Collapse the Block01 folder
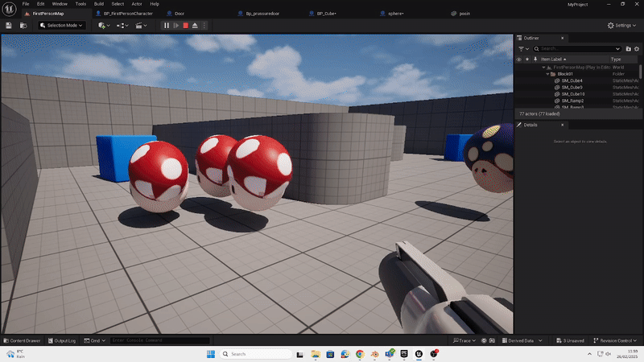 pyautogui.click(x=547, y=74)
